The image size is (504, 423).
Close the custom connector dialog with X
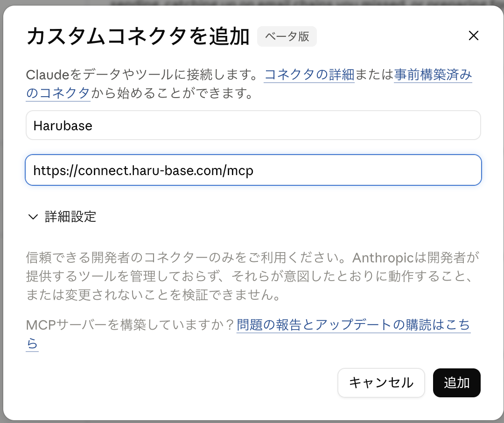click(474, 35)
